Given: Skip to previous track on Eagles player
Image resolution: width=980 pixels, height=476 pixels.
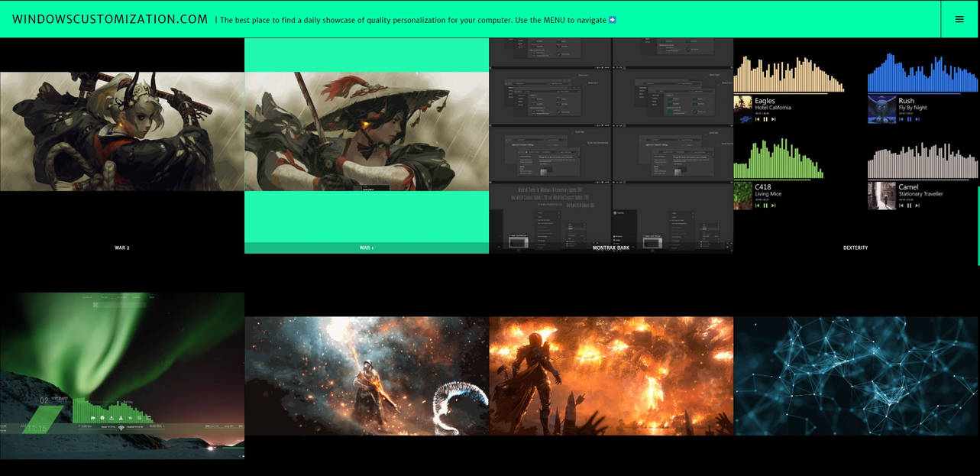Looking at the screenshot, I should pos(757,118).
